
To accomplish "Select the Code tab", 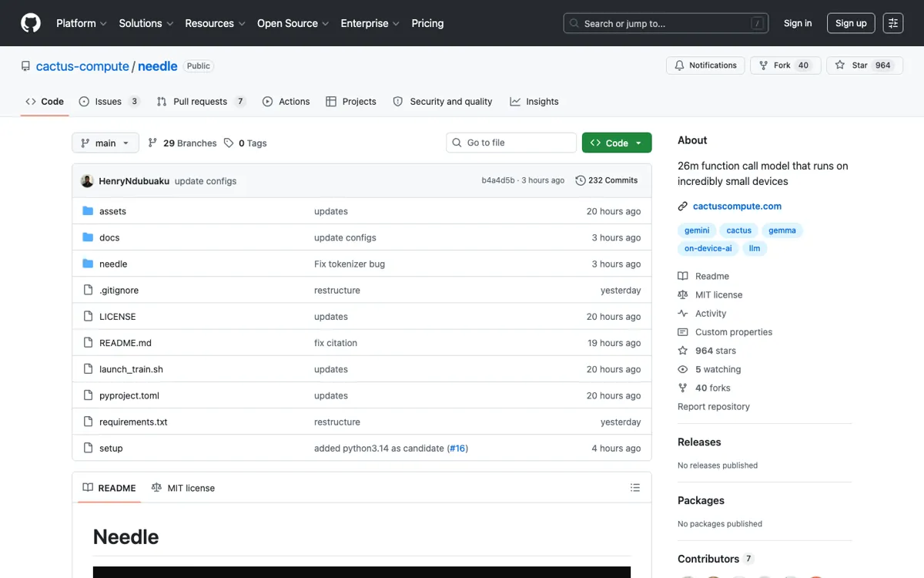I will click(x=45, y=101).
